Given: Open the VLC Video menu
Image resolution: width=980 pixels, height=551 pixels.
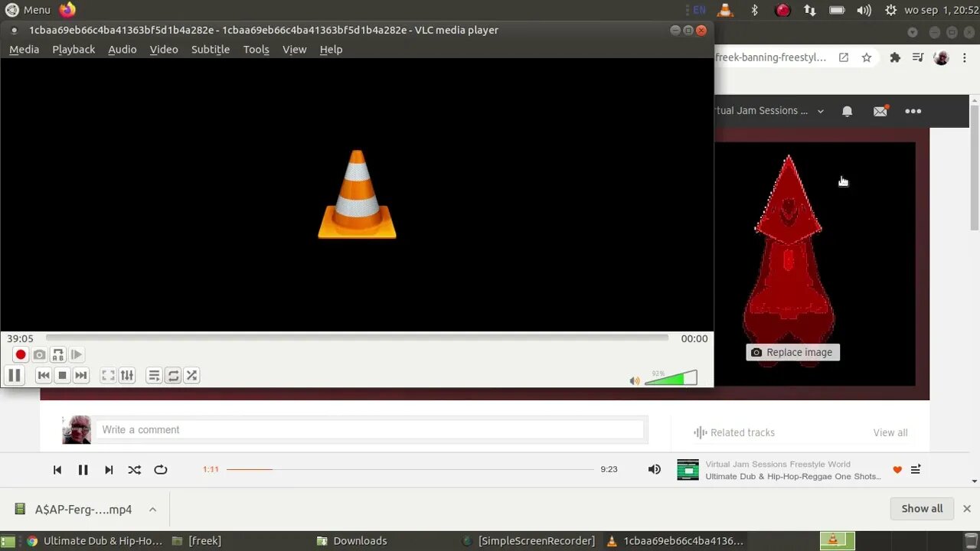Looking at the screenshot, I should click(x=164, y=49).
